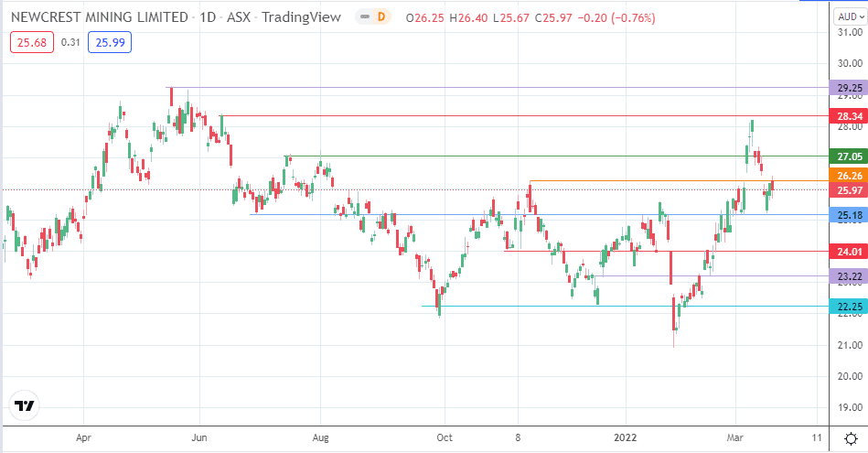The width and height of the screenshot is (868, 453).
Task: Select the 25.18 blue price label
Action: pyautogui.click(x=849, y=215)
